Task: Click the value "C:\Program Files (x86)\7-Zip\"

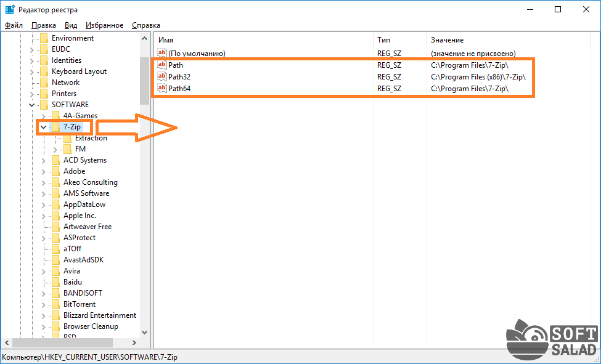Action: [x=478, y=76]
